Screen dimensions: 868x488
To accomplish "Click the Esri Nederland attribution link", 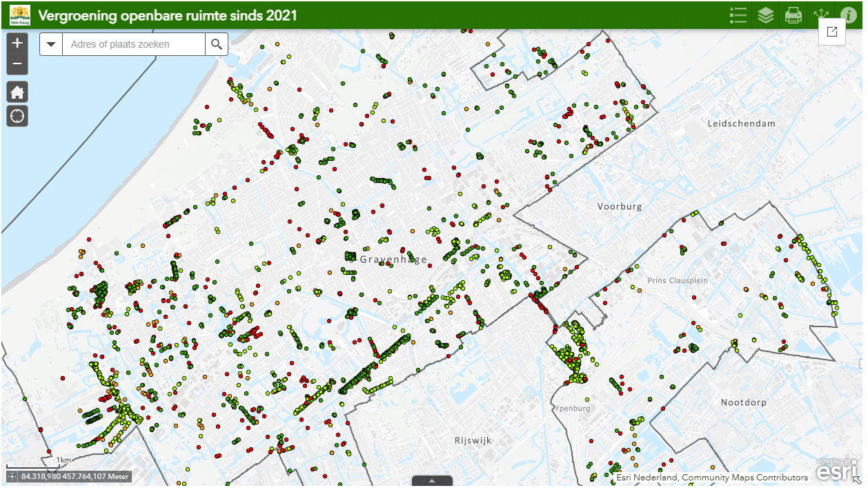I will 713,477.
